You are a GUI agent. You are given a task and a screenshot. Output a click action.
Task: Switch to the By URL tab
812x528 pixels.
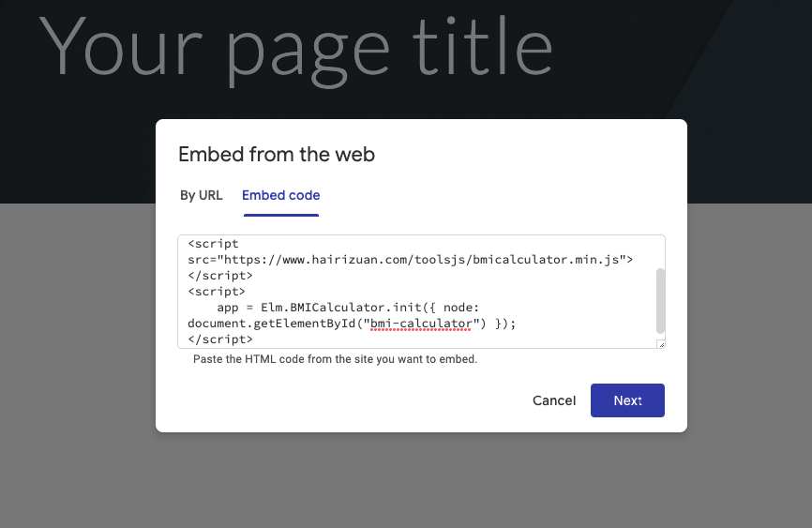coord(201,195)
